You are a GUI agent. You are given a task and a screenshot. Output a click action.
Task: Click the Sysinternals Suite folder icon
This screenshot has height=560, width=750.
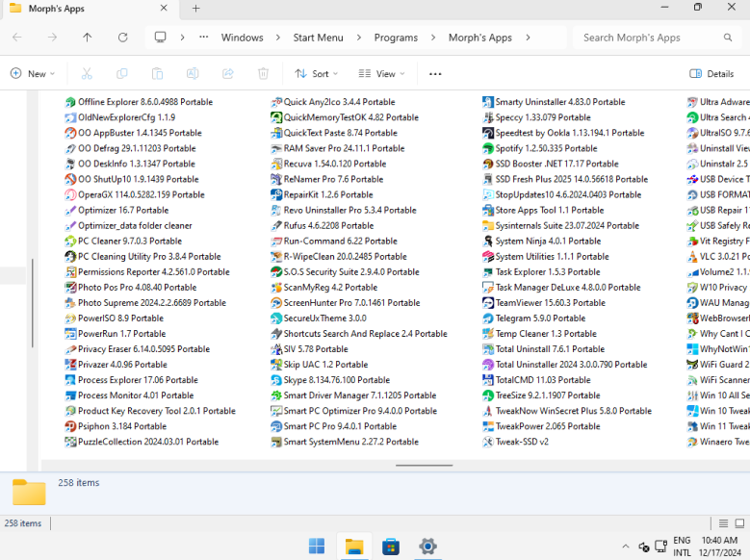[488, 225]
